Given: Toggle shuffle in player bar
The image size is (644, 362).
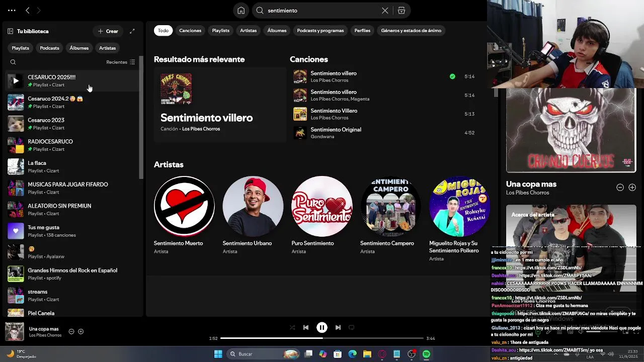Looking at the screenshot, I should [x=292, y=327].
